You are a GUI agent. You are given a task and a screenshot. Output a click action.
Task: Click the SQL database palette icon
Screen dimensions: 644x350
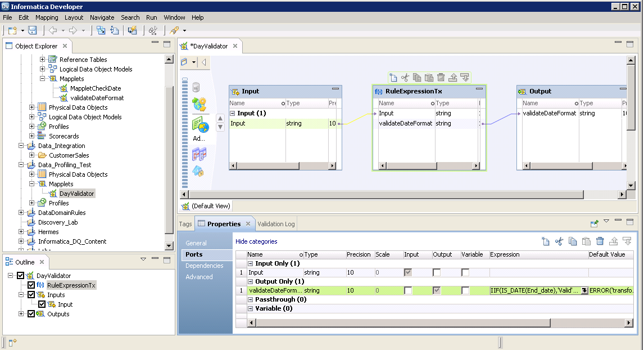pos(196,87)
